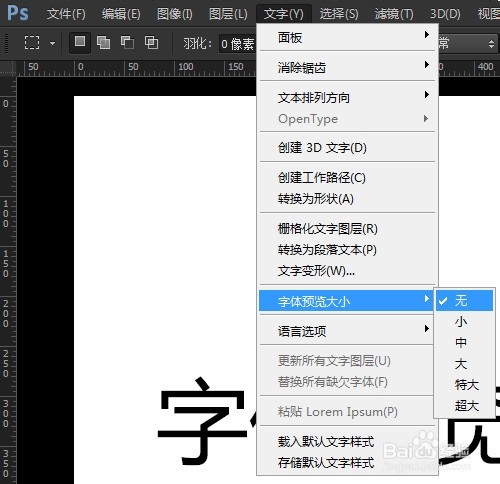Set font preview size to 特大
500x484 pixels.
click(464, 385)
